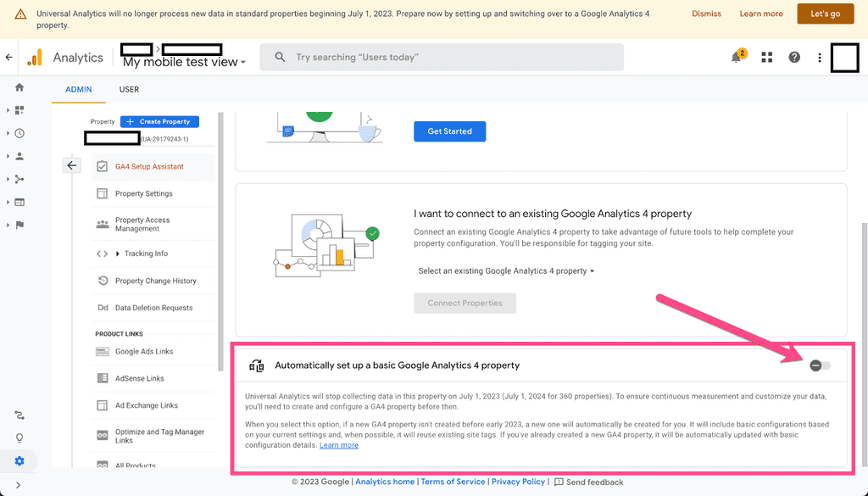This screenshot has height=496, width=868.
Task: Open the My mobile test view selector
Action: pos(184,63)
